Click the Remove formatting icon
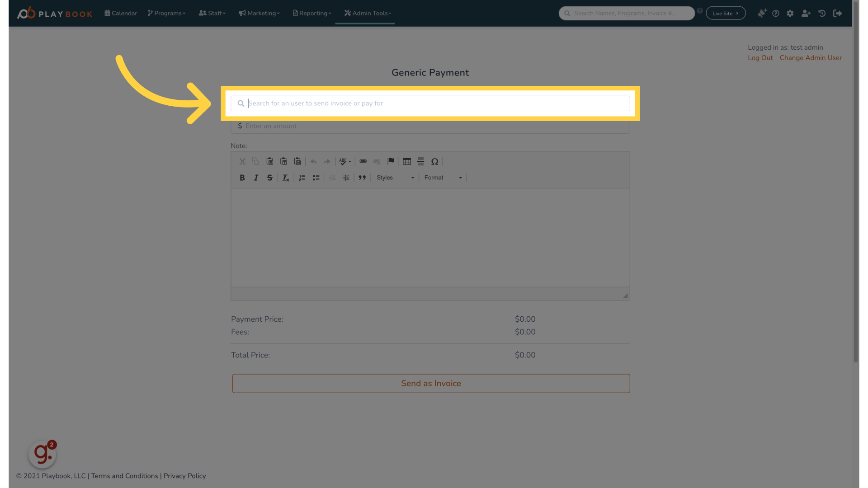This screenshot has height=488, width=868. tap(285, 178)
